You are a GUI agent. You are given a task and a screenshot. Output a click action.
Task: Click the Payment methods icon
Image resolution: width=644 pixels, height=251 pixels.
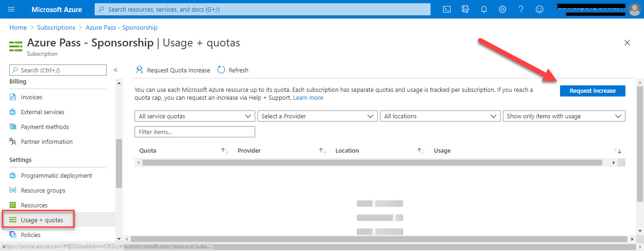pyautogui.click(x=13, y=127)
